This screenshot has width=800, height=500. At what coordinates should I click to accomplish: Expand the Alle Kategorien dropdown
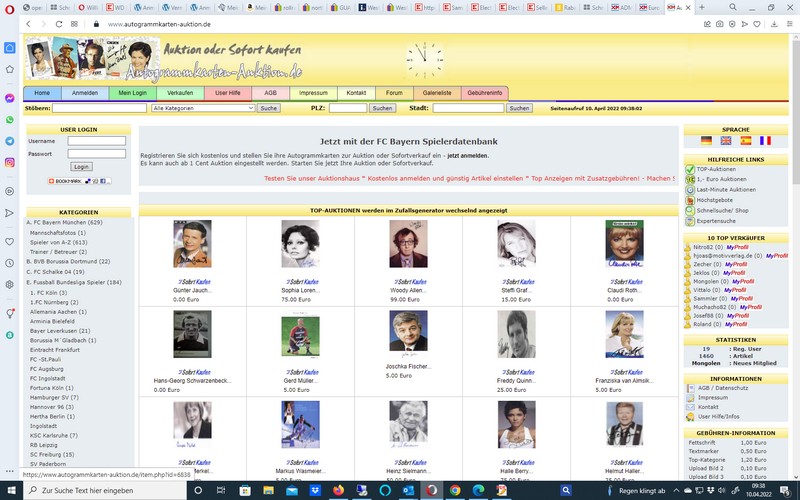tap(203, 108)
